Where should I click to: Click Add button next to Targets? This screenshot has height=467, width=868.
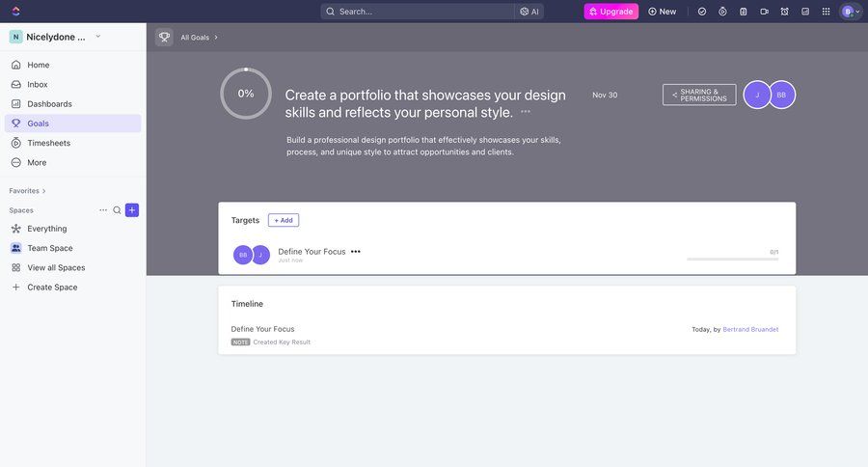click(284, 220)
